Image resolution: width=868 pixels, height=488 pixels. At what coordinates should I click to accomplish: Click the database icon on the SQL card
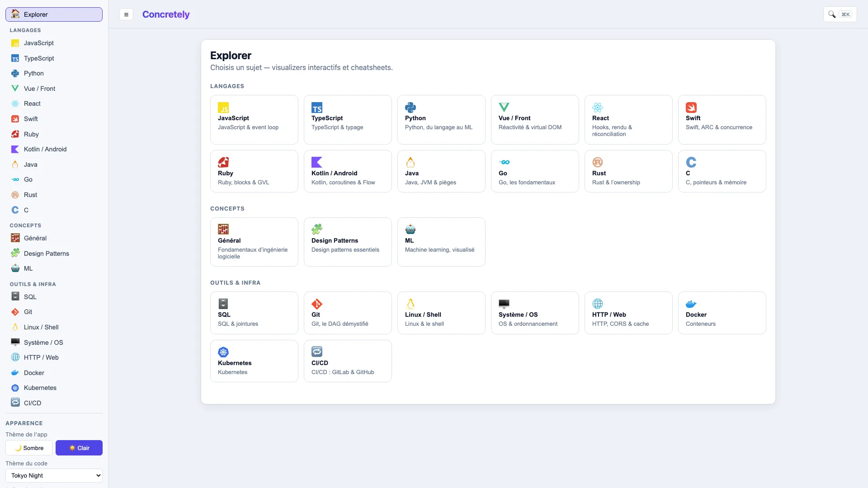[x=223, y=304]
